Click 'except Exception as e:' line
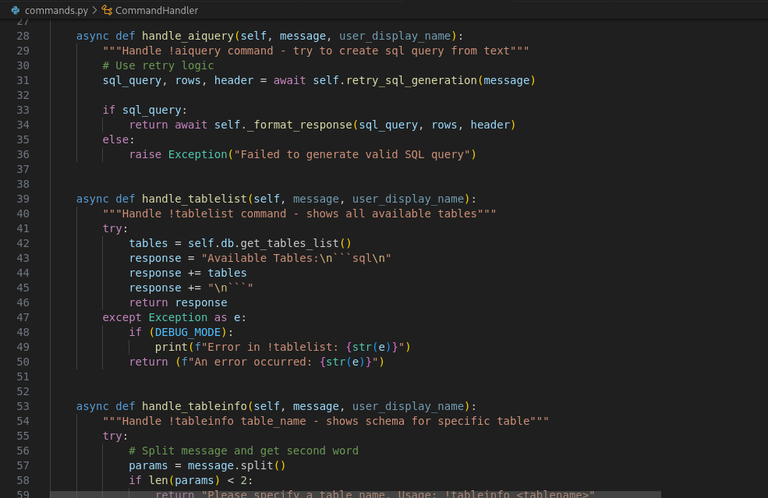 click(x=174, y=318)
